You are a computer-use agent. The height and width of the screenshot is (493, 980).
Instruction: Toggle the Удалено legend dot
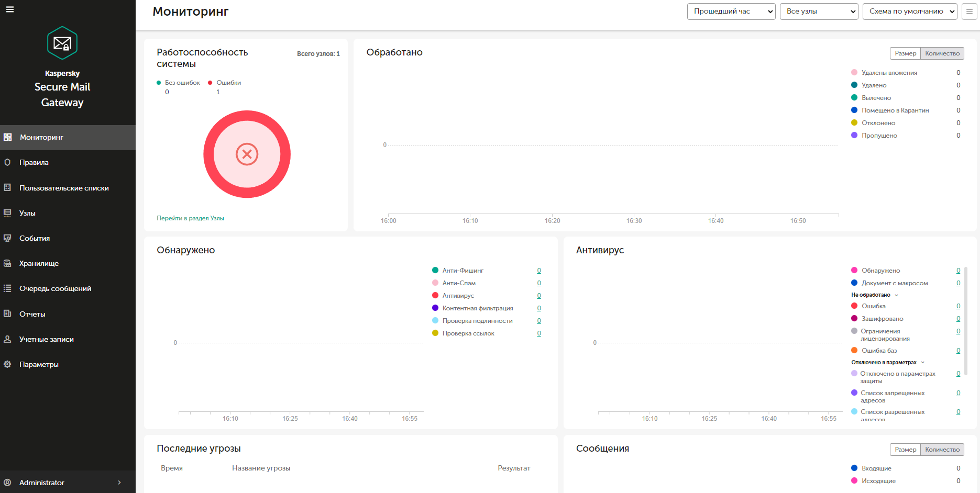pyautogui.click(x=854, y=85)
